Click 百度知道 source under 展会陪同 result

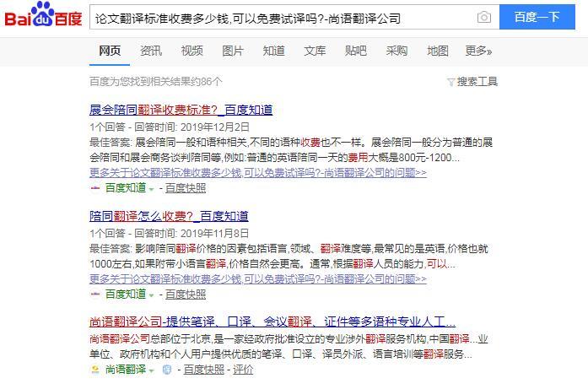[126, 188]
